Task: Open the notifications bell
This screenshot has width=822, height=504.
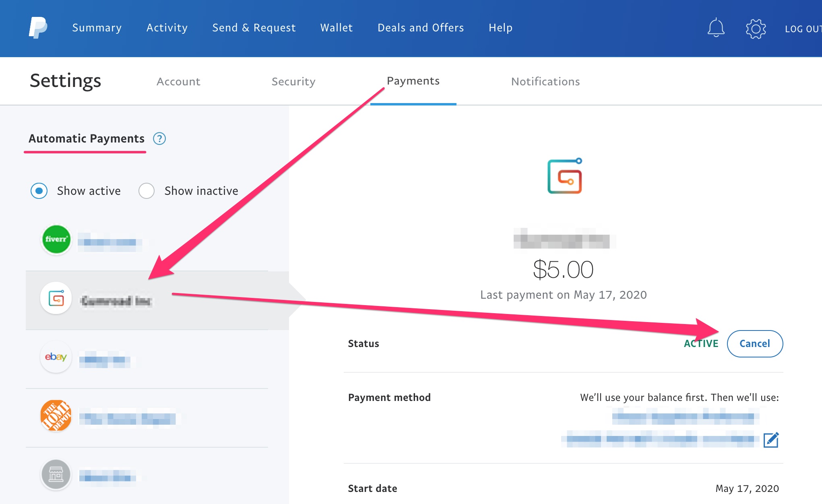Action: point(716,28)
